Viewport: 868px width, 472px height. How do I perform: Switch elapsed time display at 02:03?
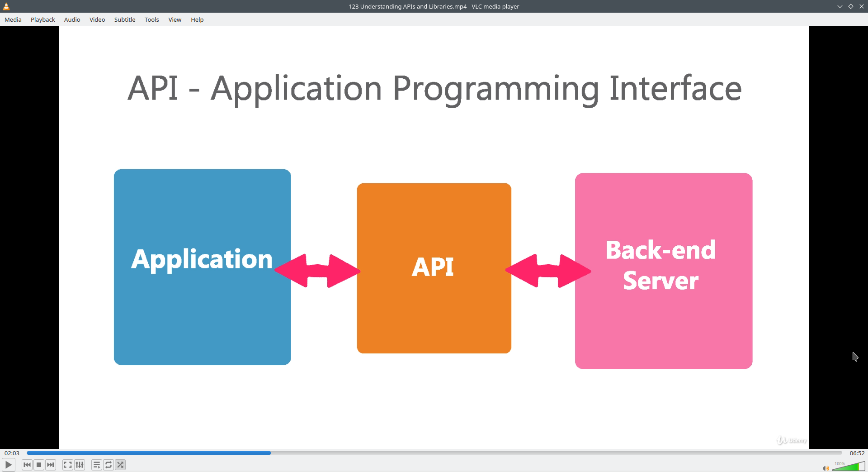click(12, 453)
